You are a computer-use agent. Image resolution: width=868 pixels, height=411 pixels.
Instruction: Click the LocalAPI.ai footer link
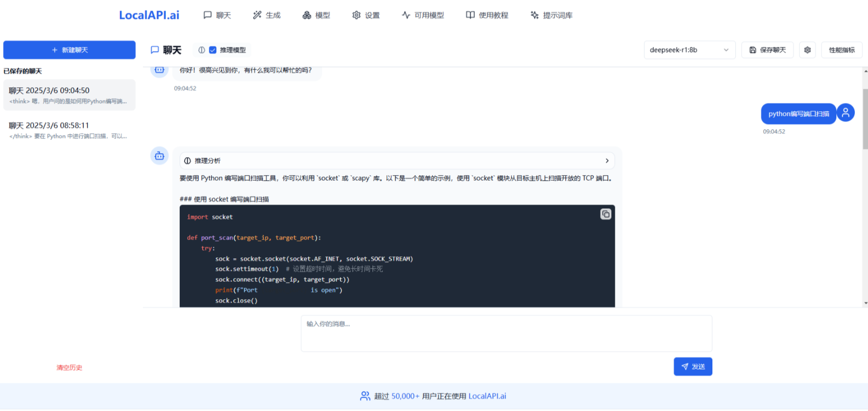coord(487,396)
